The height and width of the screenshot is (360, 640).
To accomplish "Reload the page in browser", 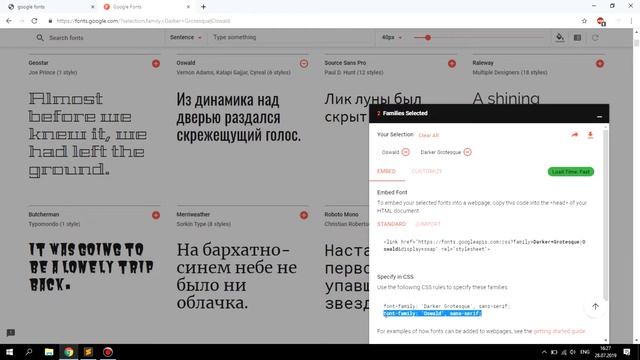I will point(34,21).
